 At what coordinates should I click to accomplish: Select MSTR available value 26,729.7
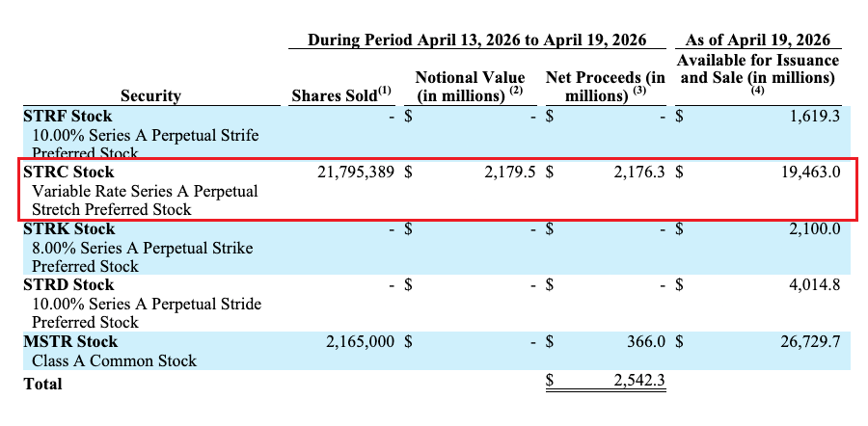(810, 341)
